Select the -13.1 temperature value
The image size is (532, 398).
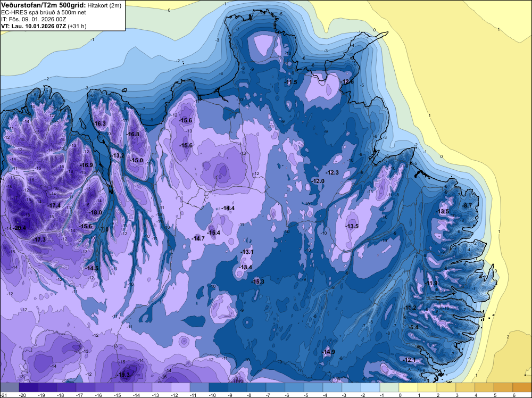[247, 252]
